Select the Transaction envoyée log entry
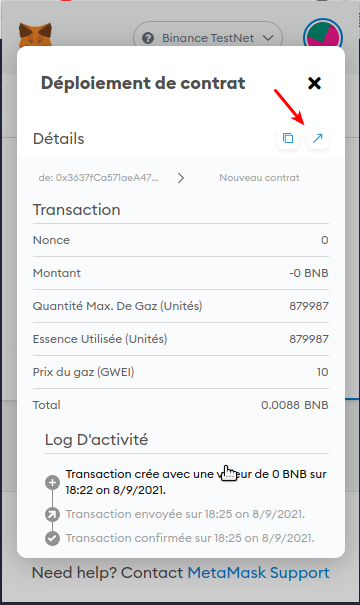This screenshot has height=605, width=360. (x=185, y=514)
